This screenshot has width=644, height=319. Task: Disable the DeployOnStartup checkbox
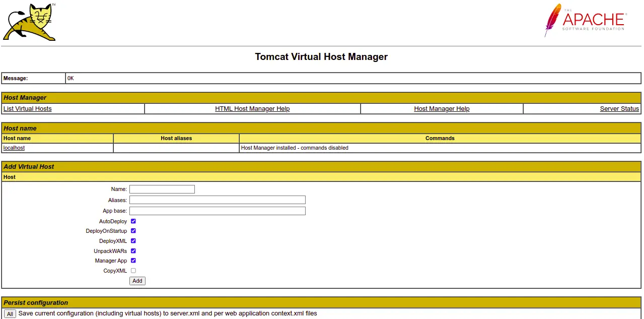tap(133, 231)
